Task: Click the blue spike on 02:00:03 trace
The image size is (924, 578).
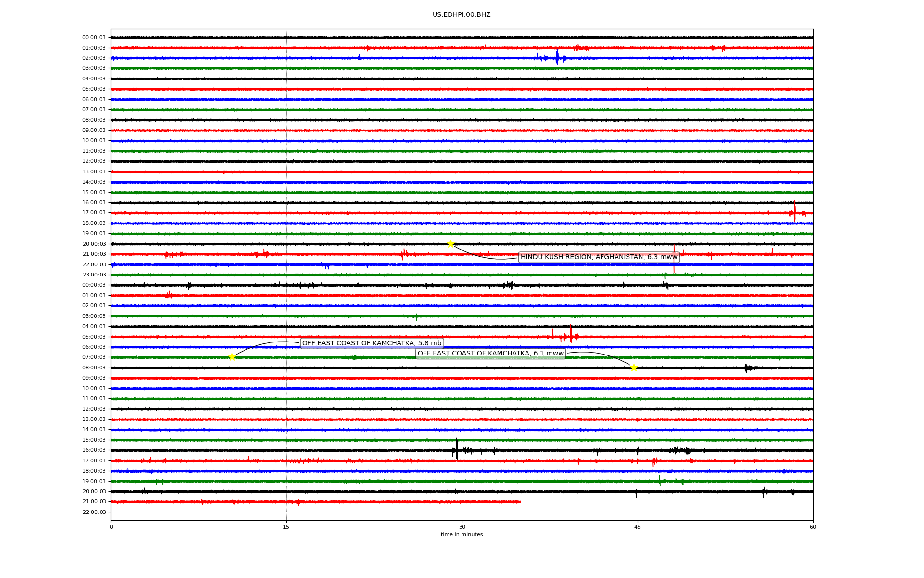Action: tap(557, 57)
